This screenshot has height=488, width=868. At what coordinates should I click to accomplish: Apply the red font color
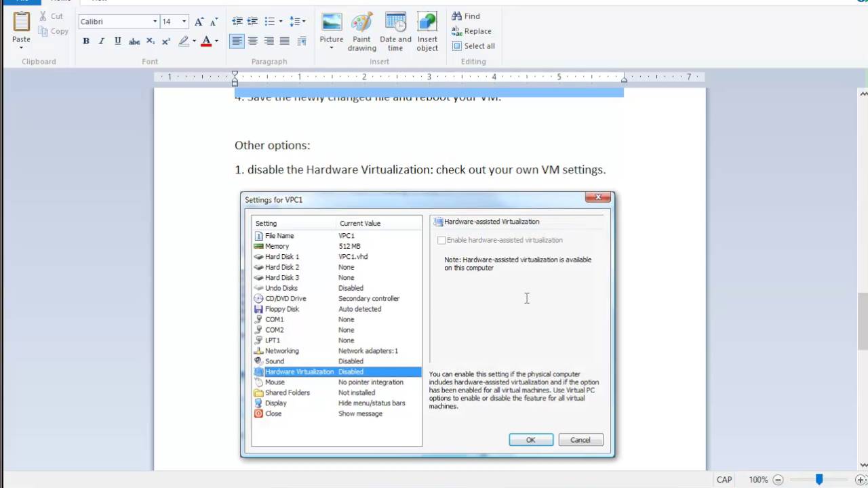pyautogui.click(x=206, y=41)
